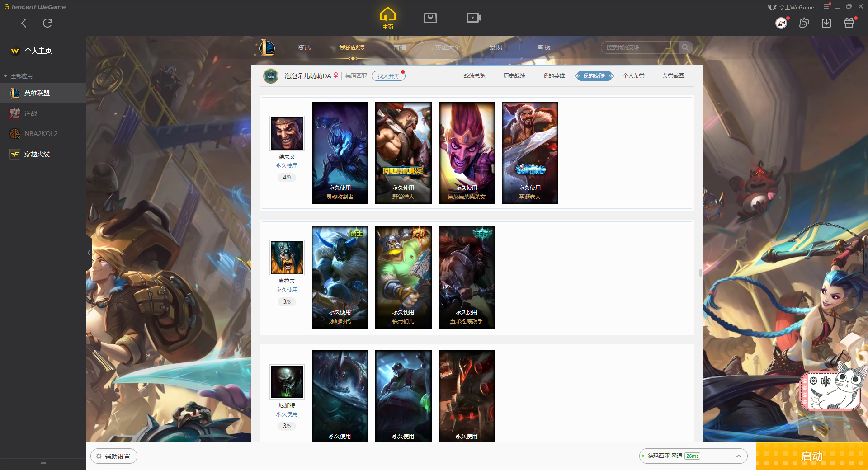Image resolution: width=868 pixels, height=470 pixels.
Task: Open 历史战绩 sub-tab
Action: click(514, 76)
